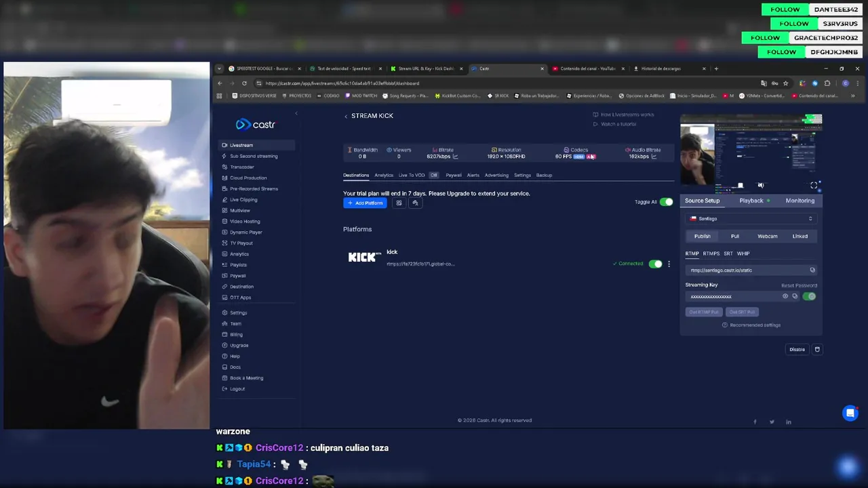
Task: Switch to the Analytics stream tab
Action: (x=384, y=175)
